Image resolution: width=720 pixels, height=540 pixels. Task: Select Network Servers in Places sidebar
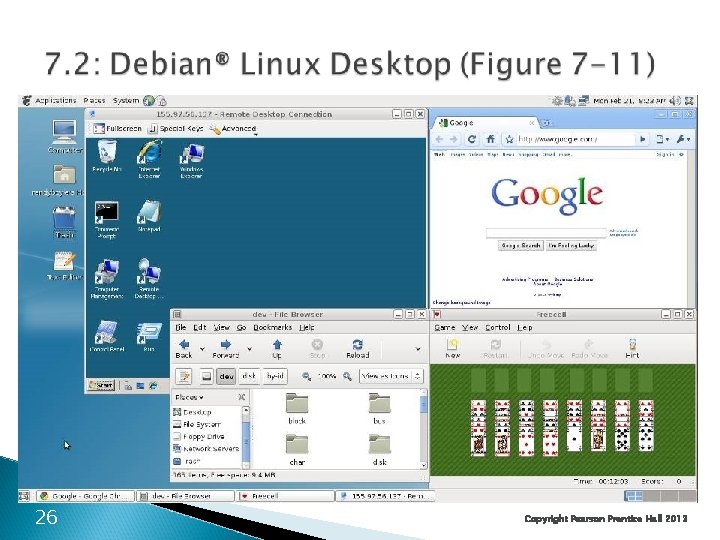pyautogui.click(x=206, y=449)
